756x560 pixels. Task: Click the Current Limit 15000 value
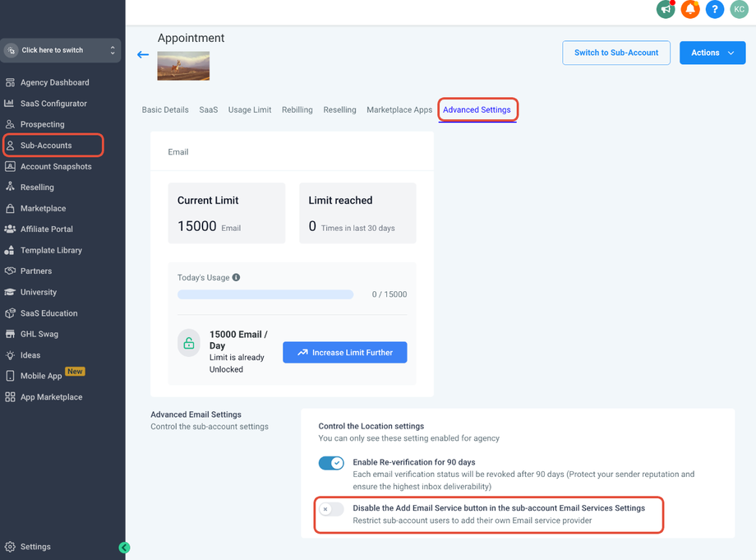(x=196, y=226)
